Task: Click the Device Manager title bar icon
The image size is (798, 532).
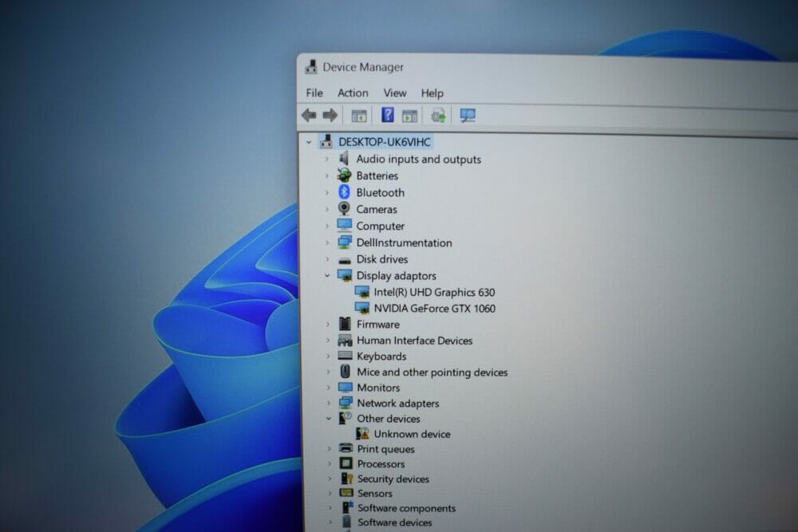Action: click(311, 67)
